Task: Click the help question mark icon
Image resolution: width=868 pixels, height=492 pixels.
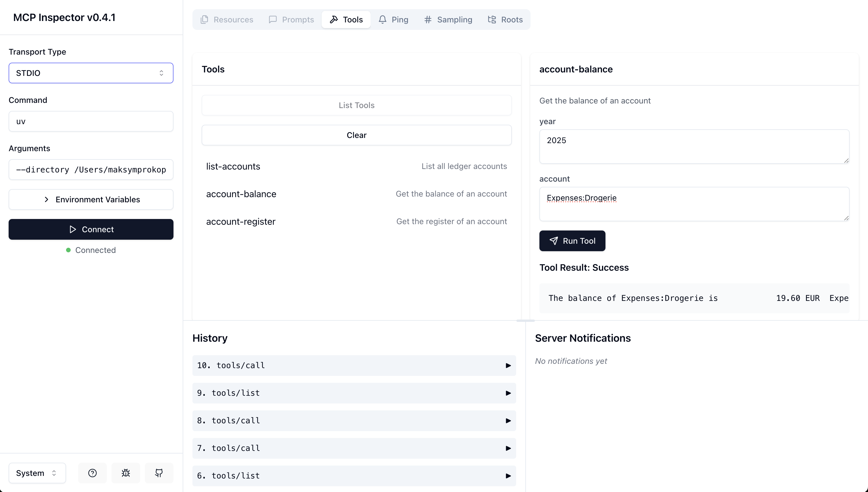Action: pos(92,473)
